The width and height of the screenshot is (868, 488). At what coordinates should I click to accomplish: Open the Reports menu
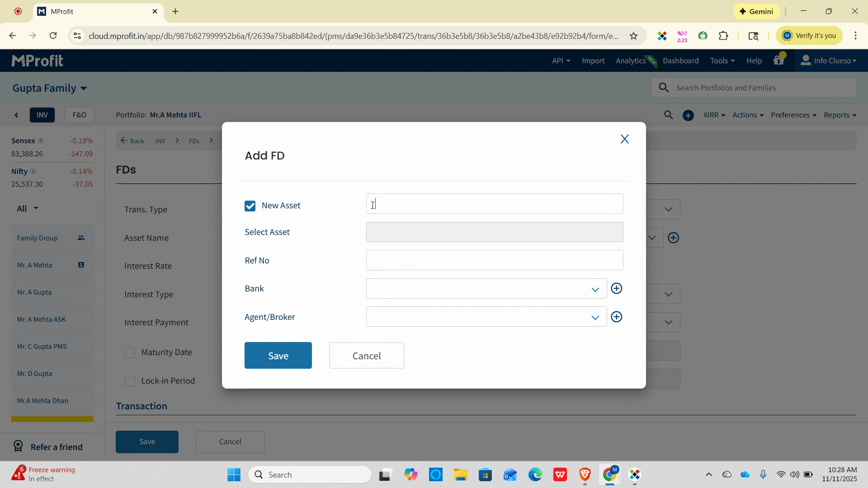coord(840,115)
